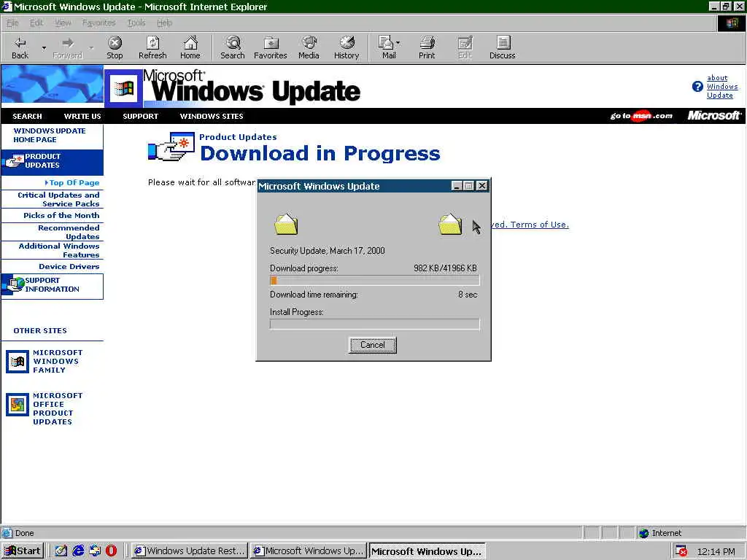Click the destination folder icon in dialog

[449, 225]
